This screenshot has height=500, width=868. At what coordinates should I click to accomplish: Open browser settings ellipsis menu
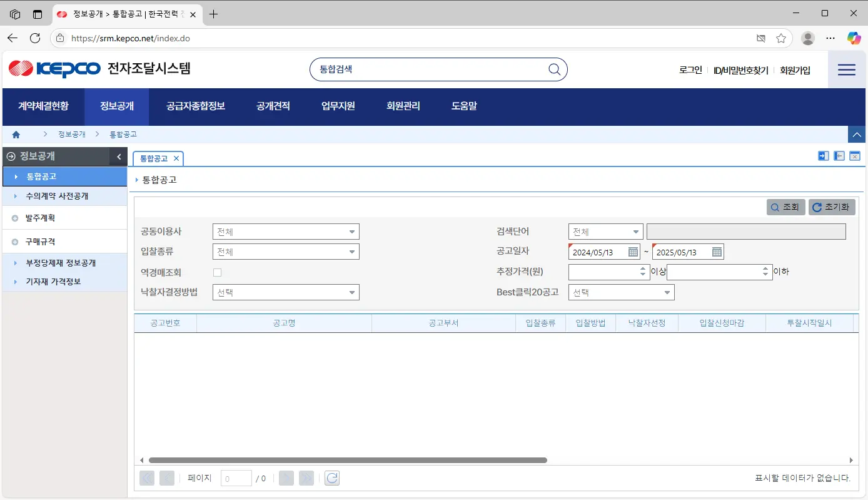(830, 38)
